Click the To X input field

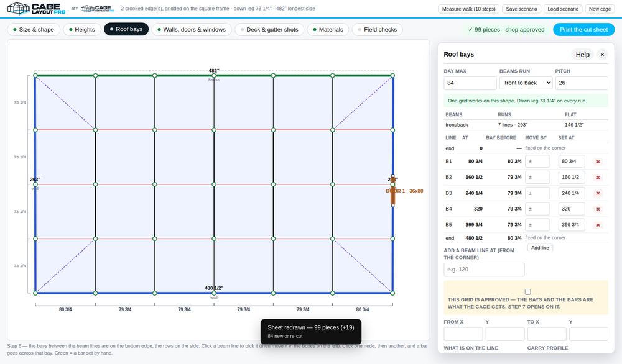(547, 334)
